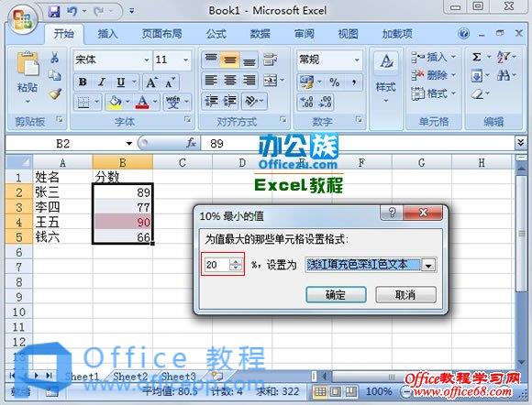
Task: Increase the indent
Action: point(230,101)
